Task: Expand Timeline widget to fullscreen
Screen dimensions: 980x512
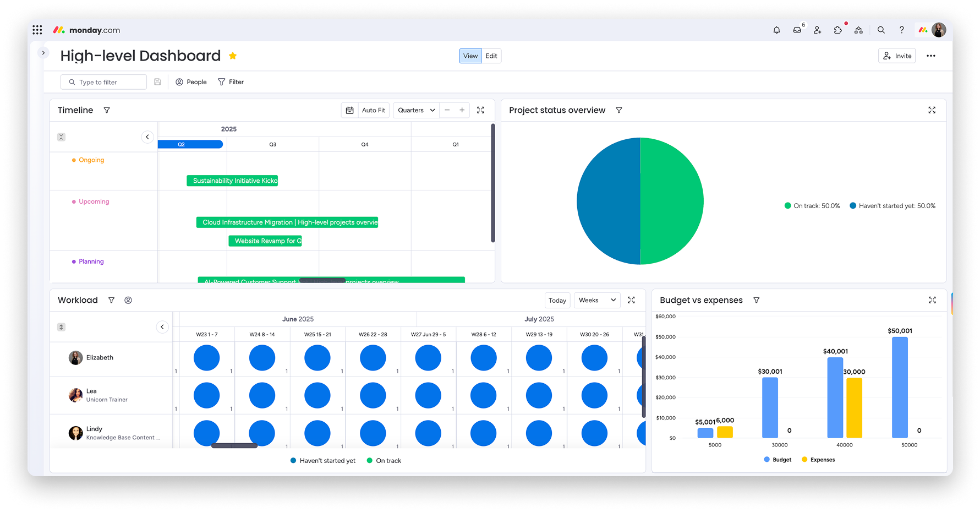Action: coord(480,110)
